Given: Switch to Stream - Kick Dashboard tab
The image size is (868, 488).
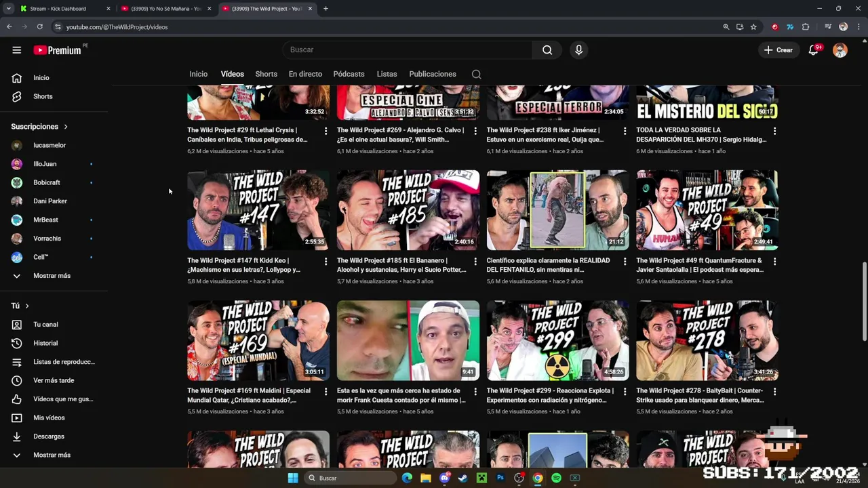Looking at the screenshot, I should [x=65, y=9].
